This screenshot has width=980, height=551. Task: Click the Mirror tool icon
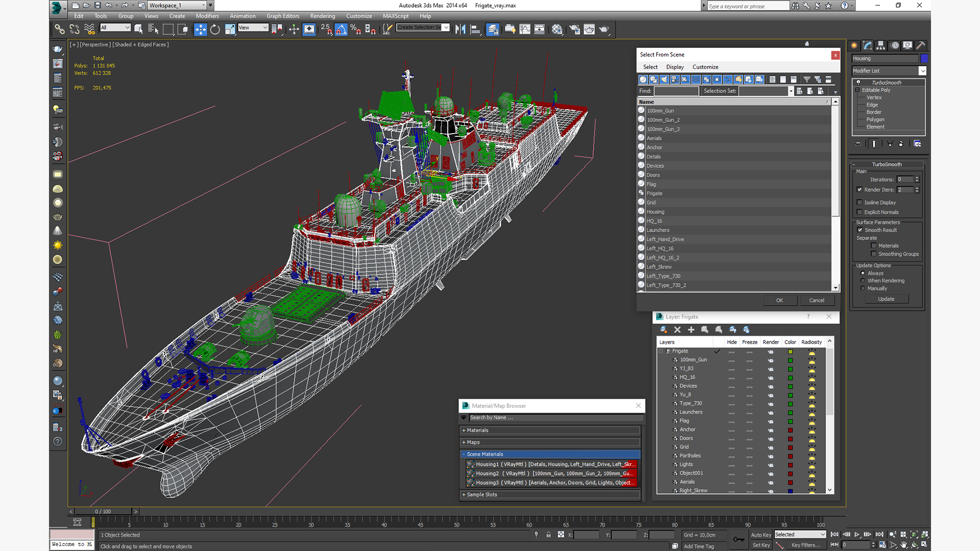point(460,30)
